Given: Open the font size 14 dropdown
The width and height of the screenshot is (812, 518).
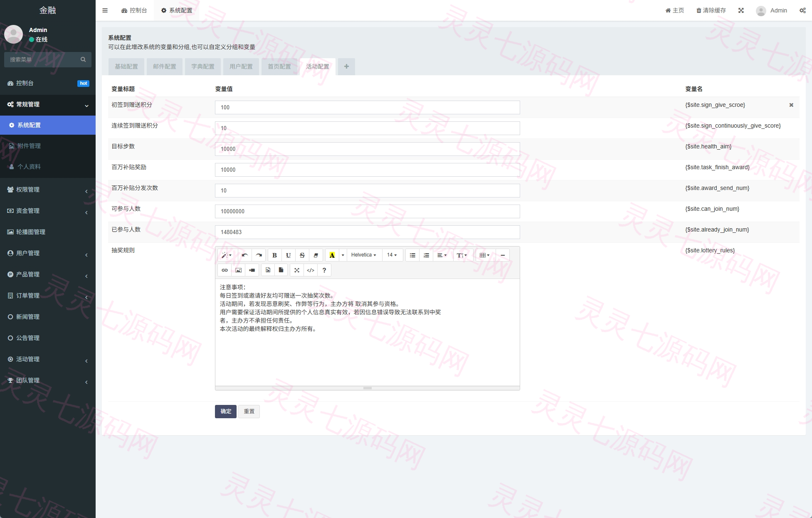Looking at the screenshot, I should [x=392, y=255].
